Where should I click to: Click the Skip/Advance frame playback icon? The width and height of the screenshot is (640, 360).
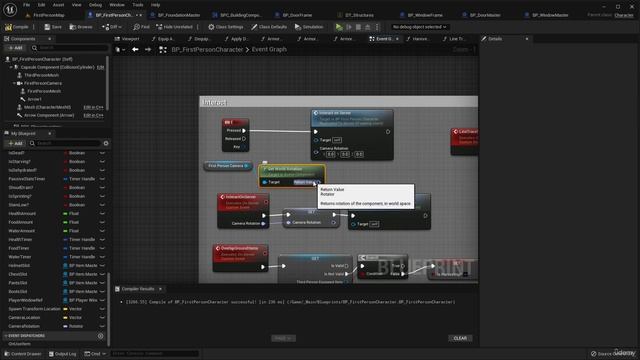[349, 27]
